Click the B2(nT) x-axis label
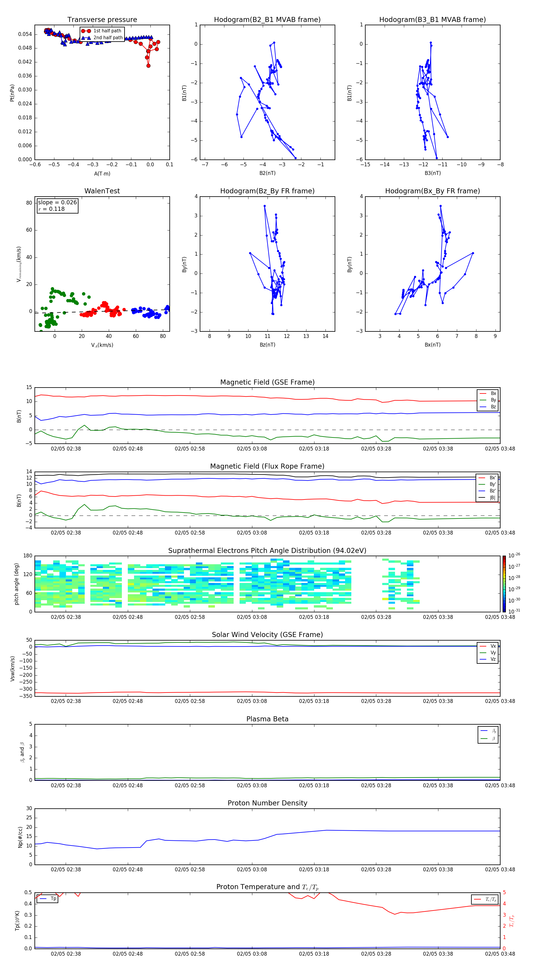 (x=267, y=173)
